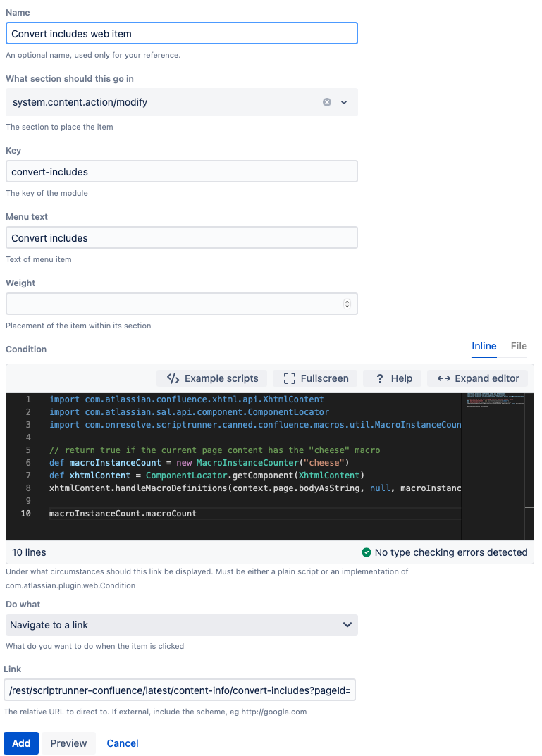The height and width of the screenshot is (756, 542).
Task: Click the Expand editor arrows icon
Action: [x=443, y=378]
